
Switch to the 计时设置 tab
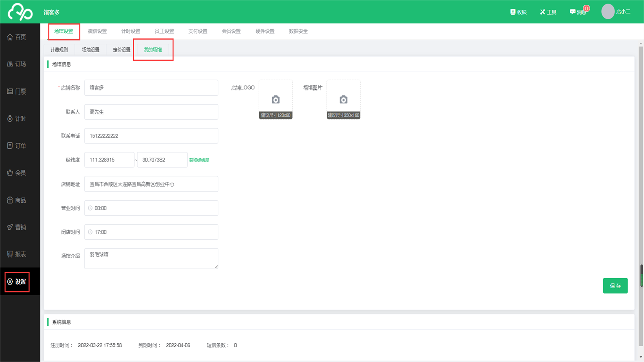[x=131, y=31]
